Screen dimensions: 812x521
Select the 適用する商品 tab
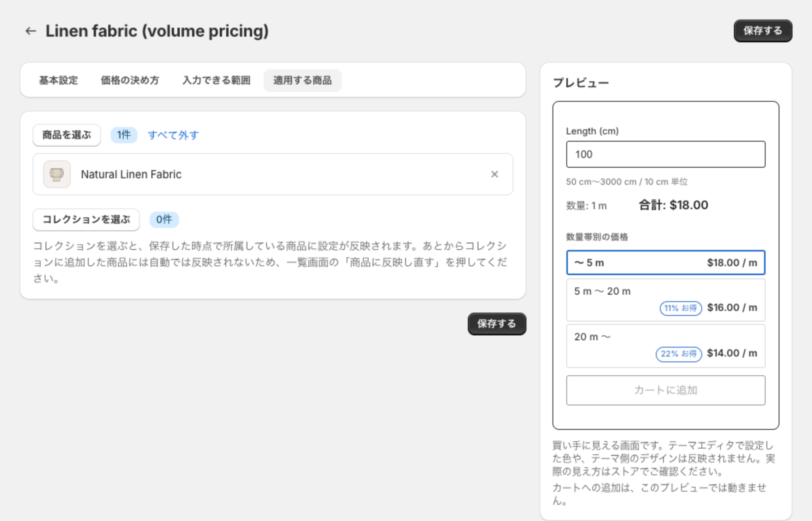tap(302, 80)
